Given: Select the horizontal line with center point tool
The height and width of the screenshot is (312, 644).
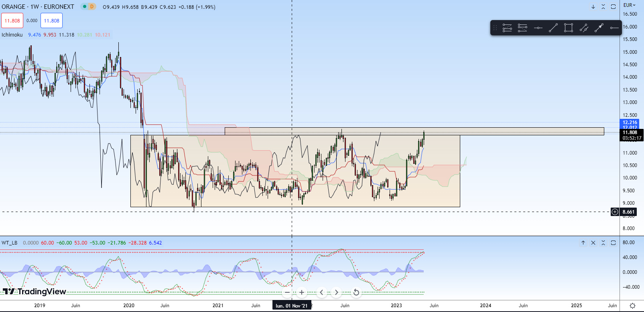Looking at the screenshot, I should tap(538, 28).
